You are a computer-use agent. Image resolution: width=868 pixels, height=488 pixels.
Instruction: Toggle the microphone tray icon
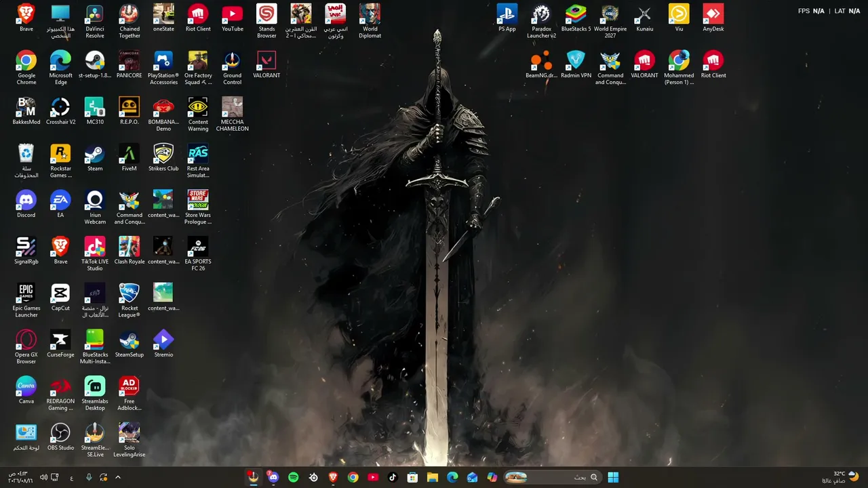pos(89,477)
